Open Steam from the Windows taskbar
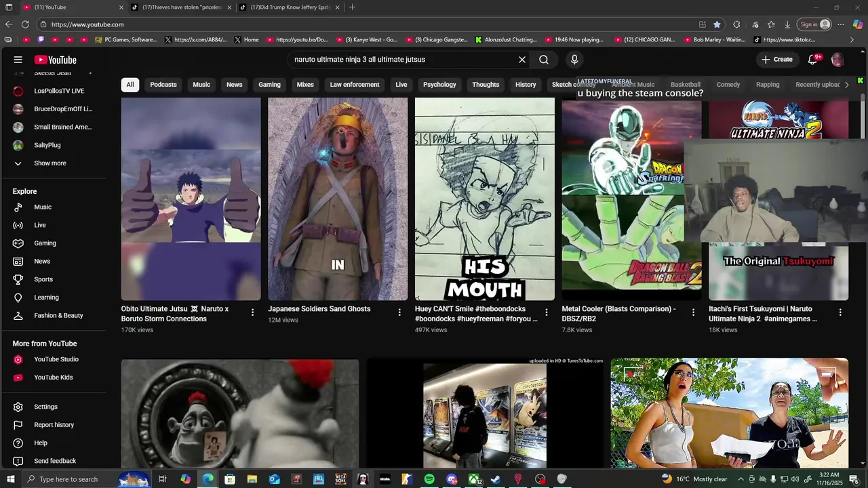This screenshot has width=868, height=488. click(x=496, y=479)
